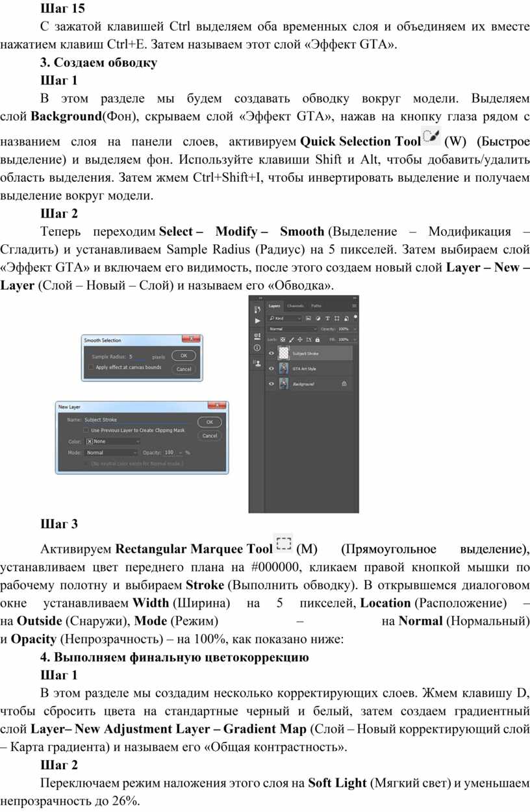Open the History panel icon
This screenshot has width=530, height=812.
[x=257, y=309]
